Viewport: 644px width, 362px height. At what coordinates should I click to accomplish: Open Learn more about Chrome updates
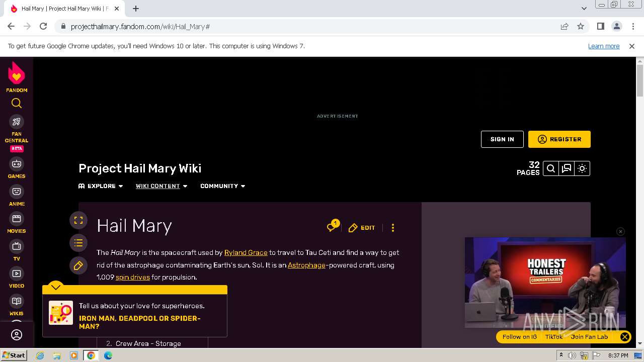click(x=604, y=46)
